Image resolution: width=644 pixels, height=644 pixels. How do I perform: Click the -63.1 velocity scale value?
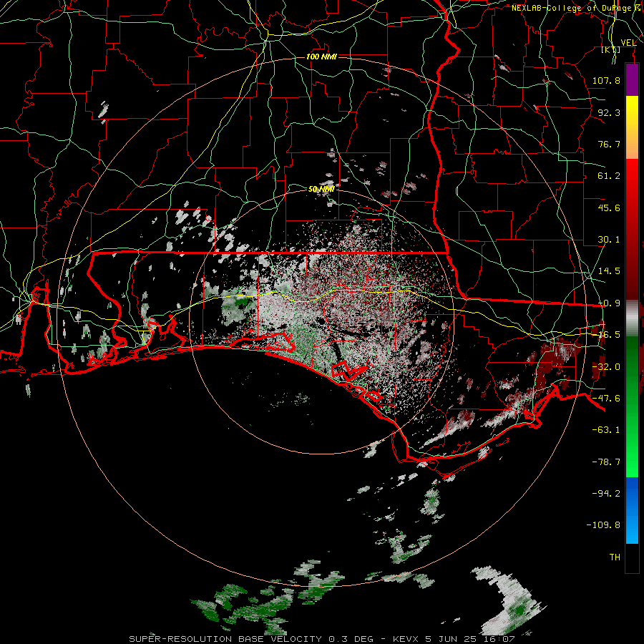[606, 430]
